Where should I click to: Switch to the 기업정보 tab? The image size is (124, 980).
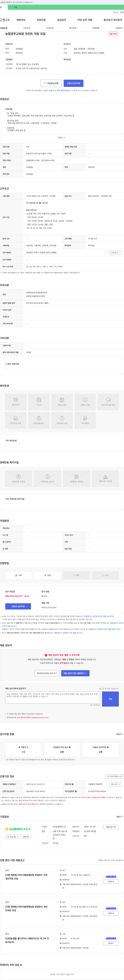pos(119,28)
